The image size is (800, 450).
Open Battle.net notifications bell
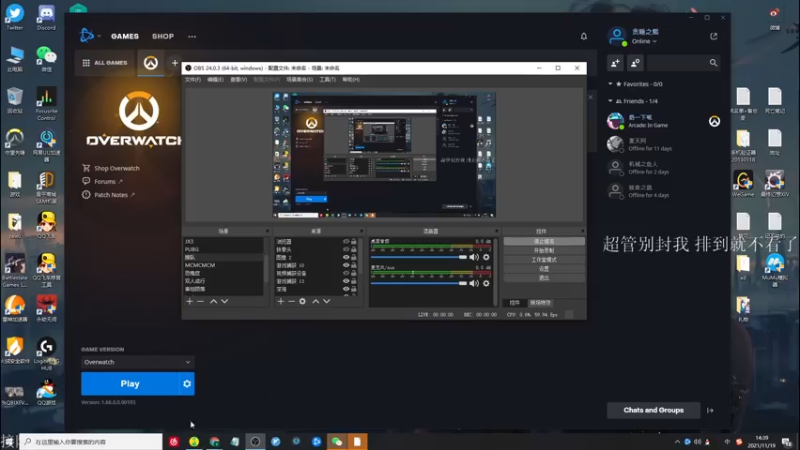point(584,36)
